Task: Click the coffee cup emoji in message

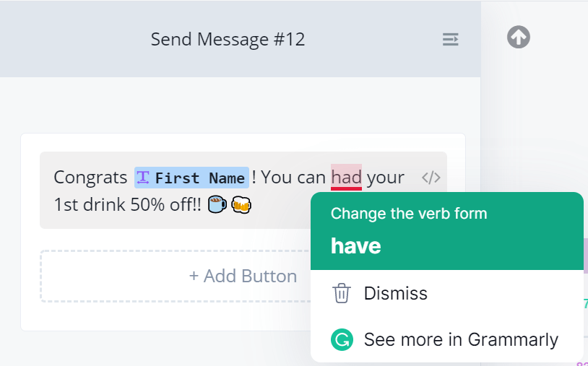Action: click(217, 205)
